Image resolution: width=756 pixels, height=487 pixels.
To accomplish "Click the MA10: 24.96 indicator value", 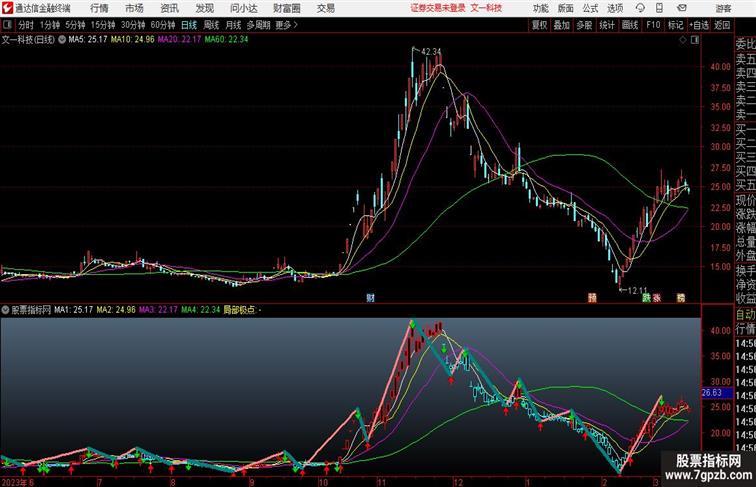I will [133, 40].
